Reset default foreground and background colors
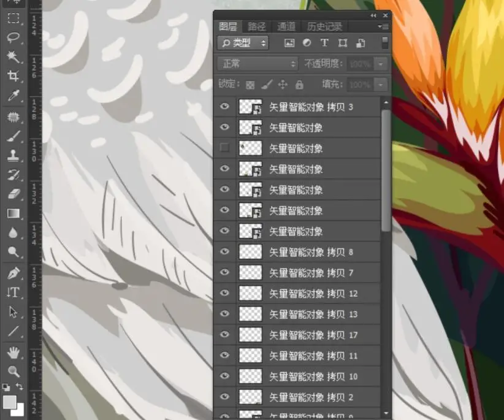The image size is (504, 420). tap(6, 388)
